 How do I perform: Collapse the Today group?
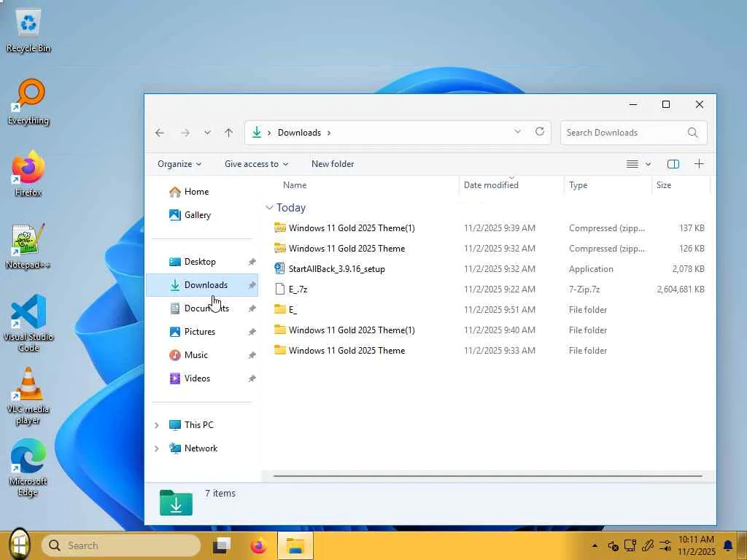coord(269,208)
